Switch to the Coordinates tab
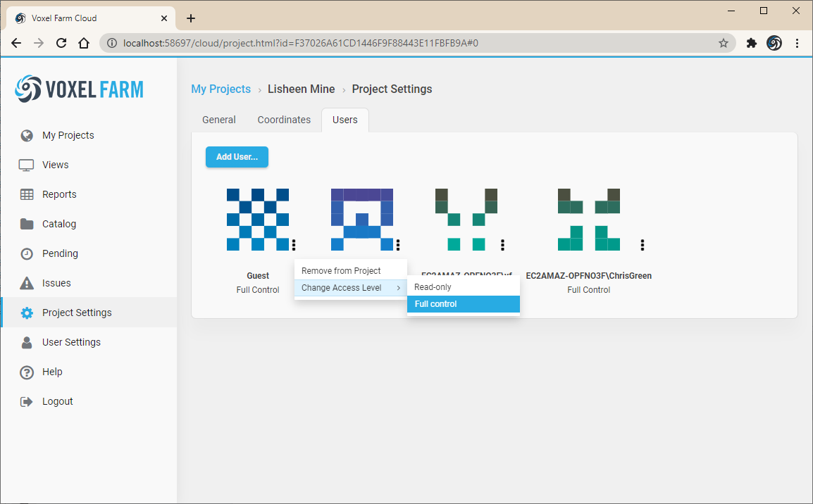813x504 pixels. (284, 120)
